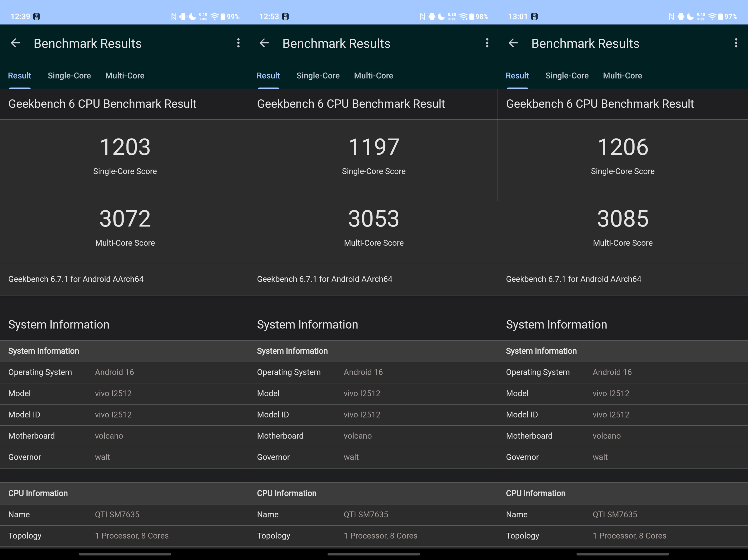Tap walt governor value in the 13:01 screenshot
The width and height of the screenshot is (748, 560).
[x=600, y=457]
